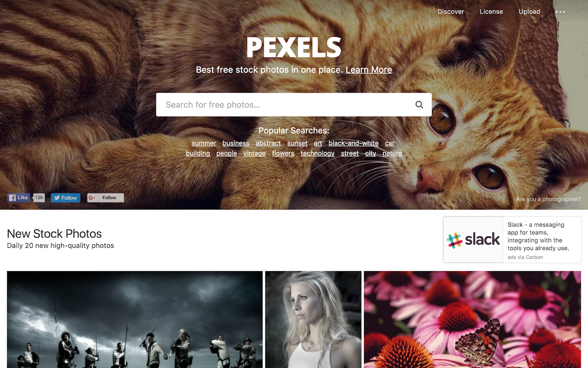Follow the Learn More link

click(x=368, y=70)
